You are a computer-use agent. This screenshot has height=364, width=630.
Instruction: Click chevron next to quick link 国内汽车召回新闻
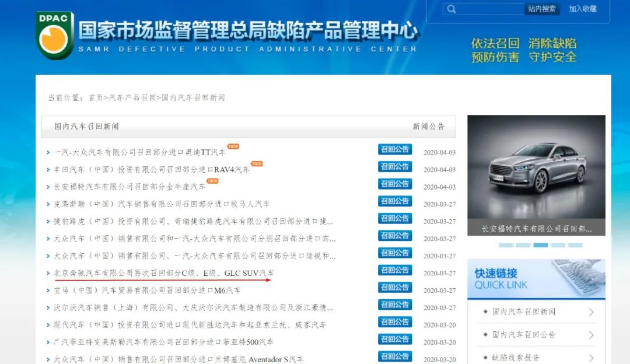pos(591,312)
